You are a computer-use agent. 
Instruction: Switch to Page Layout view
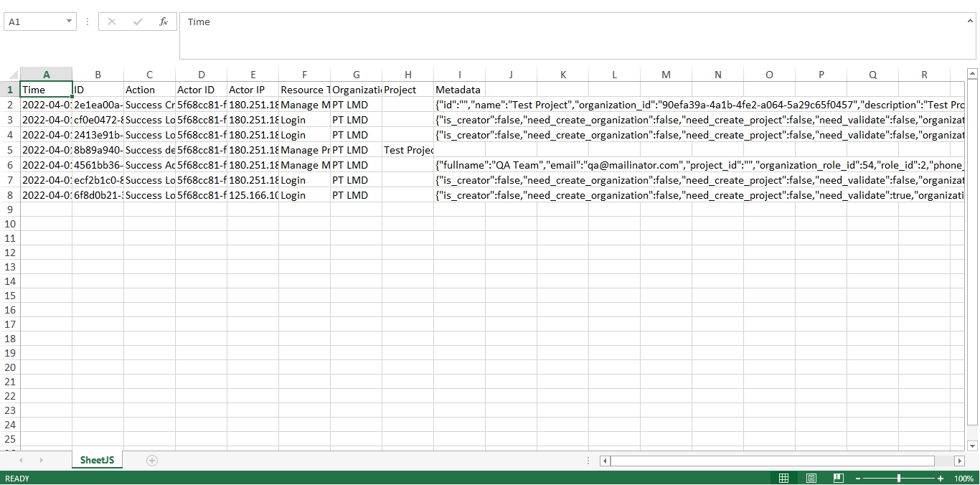click(x=811, y=479)
